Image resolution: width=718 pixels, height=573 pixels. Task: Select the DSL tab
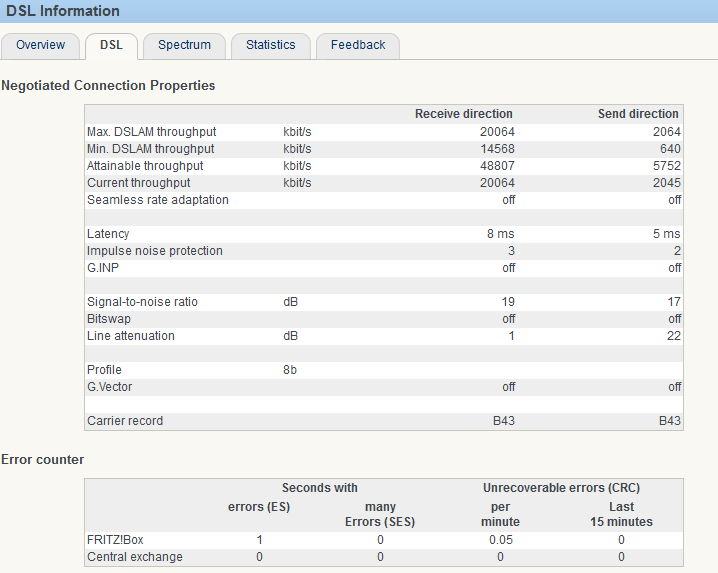click(111, 45)
